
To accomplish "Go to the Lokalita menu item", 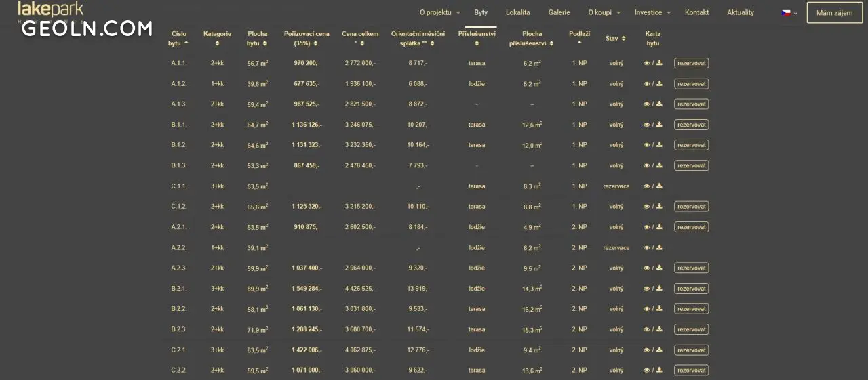I will pos(517,12).
